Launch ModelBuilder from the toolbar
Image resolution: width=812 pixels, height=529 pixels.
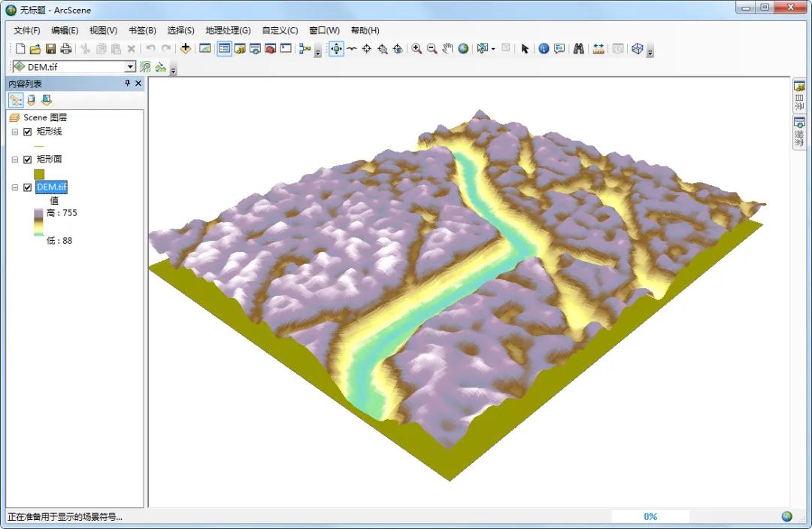[x=305, y=49]
